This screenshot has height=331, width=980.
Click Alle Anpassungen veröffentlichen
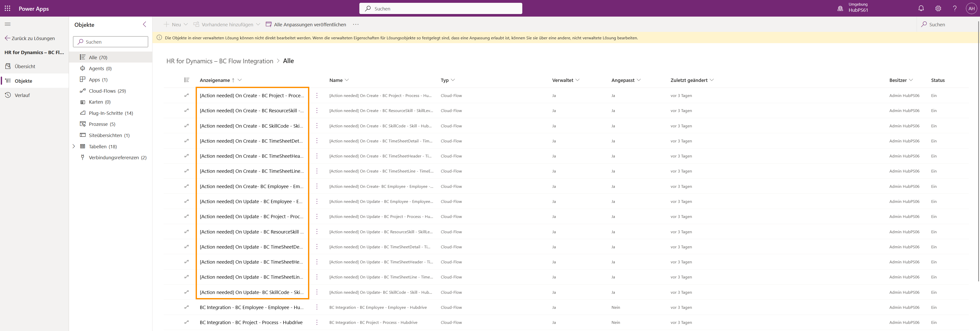(x=306, y=25)
